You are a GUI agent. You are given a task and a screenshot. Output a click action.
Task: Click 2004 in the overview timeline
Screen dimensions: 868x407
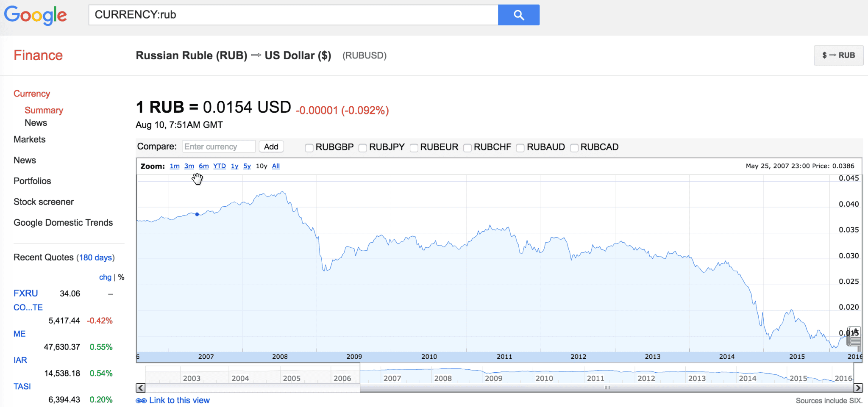pyautogui.click(x=240, y=378)
